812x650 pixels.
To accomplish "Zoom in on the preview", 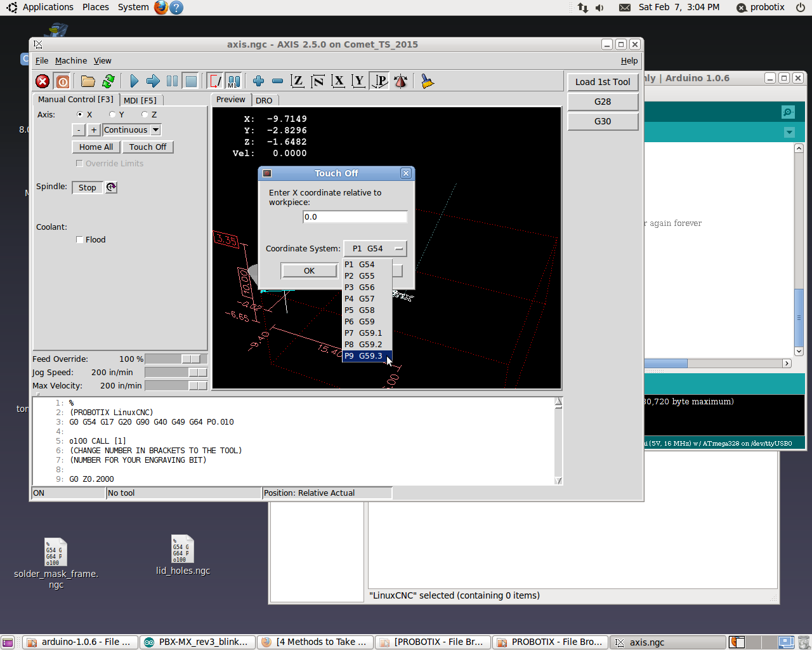I will [x=258, y=81].
